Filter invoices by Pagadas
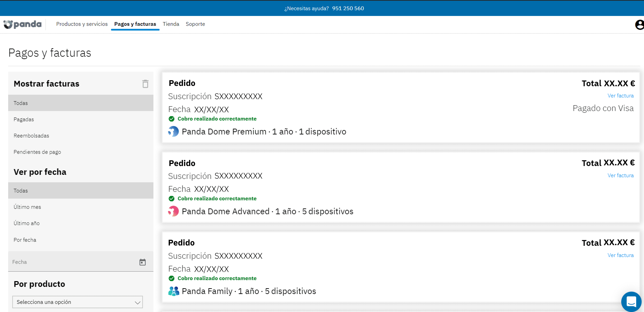Viewport: 644px width, 312px height. pos(81,119)
